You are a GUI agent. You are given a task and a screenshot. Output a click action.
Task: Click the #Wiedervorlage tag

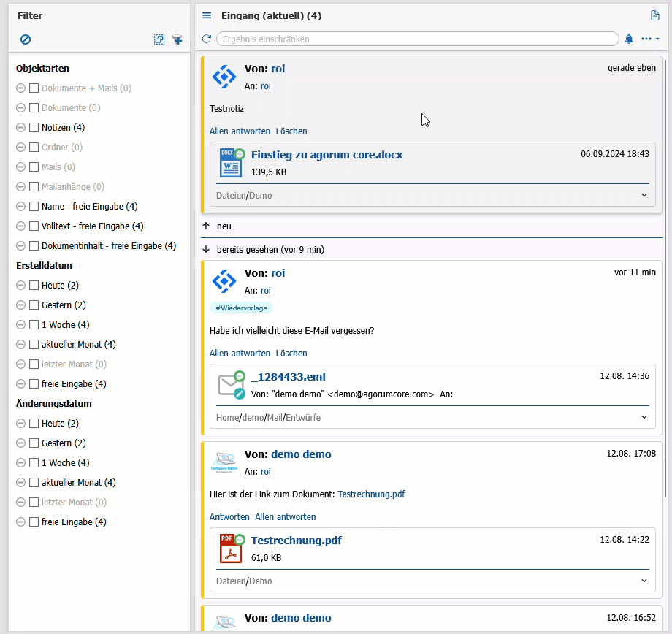(x=241, y=308)
